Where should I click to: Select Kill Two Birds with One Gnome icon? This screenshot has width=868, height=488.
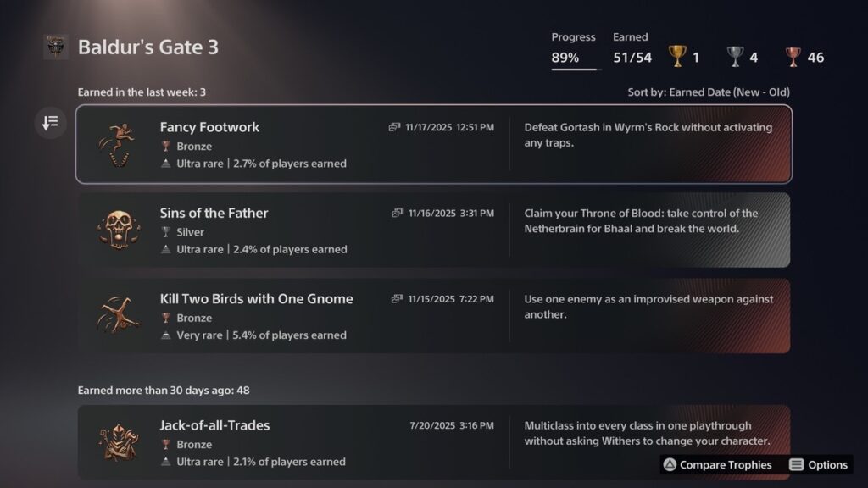point(118,316)
